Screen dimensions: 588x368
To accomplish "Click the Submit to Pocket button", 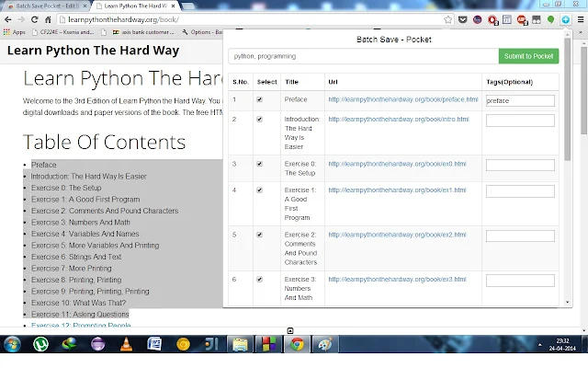I will click(528, 56).
